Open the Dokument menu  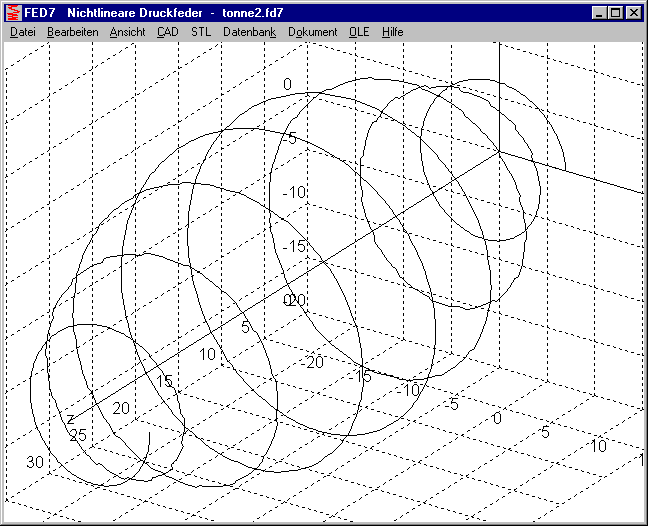312,32
